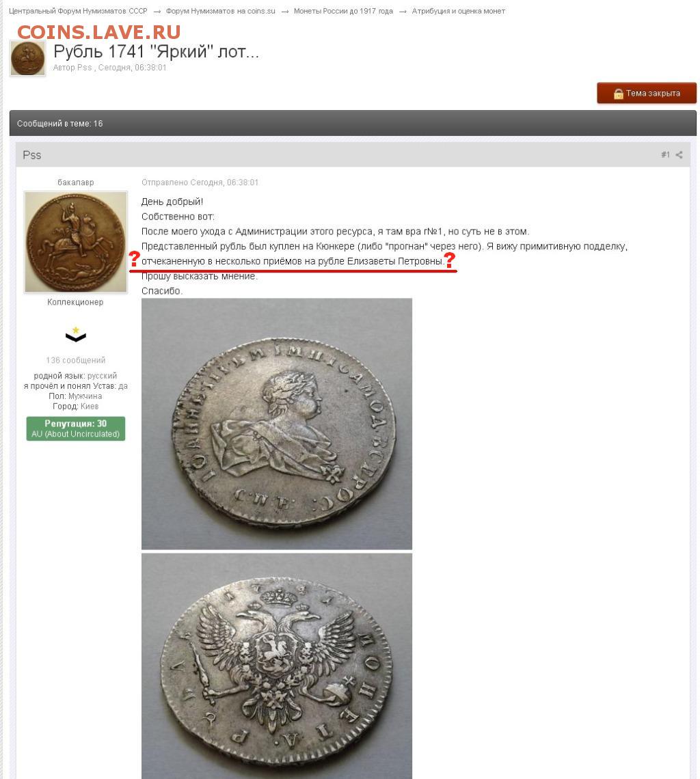Click the COINS.LAVE.RU watermark logo
The height and width of the screenshot is (779, 700).
coord(99,32)
